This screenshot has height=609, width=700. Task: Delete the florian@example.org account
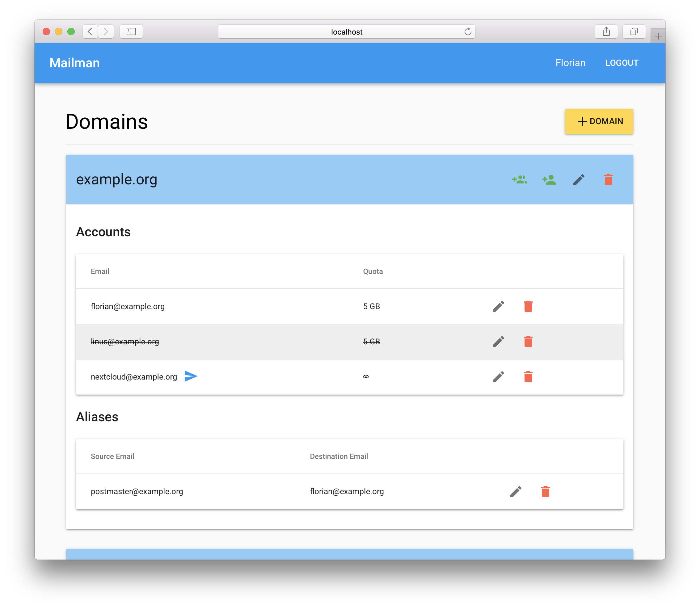point(528,306)
